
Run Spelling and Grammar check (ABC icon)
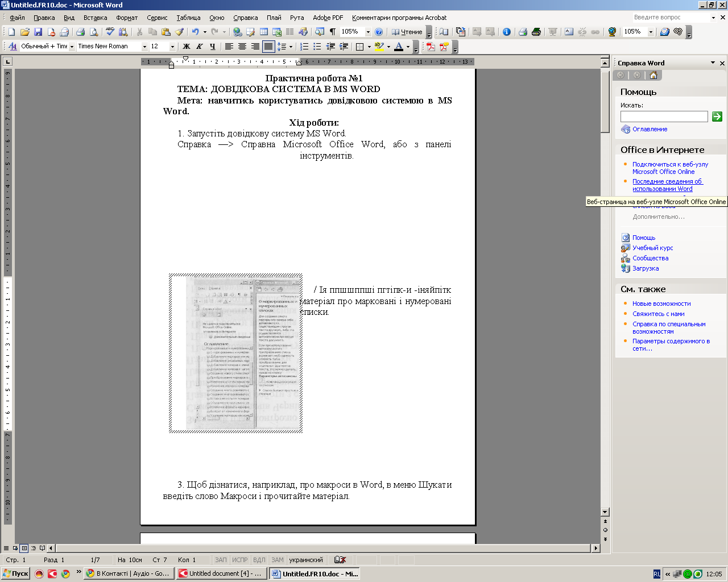[110, 32]
